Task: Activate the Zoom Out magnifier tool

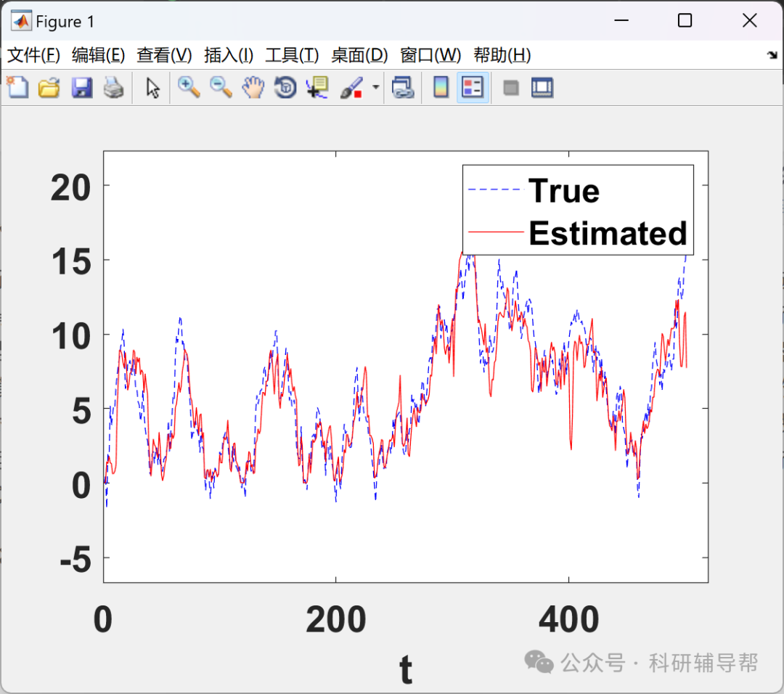Action: pyautogui.click(x=221, y=88)
